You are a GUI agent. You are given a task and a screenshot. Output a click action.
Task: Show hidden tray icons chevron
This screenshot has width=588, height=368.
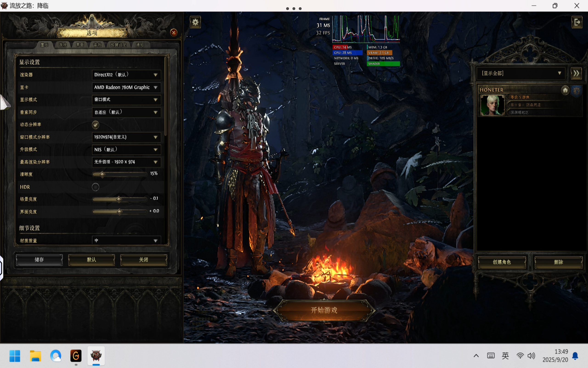coord(476,356)
